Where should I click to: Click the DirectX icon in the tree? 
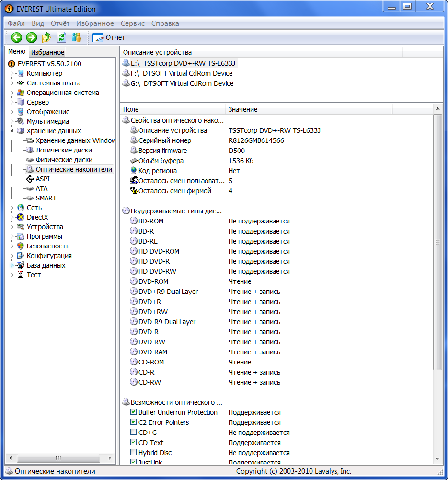click(21, 217)
